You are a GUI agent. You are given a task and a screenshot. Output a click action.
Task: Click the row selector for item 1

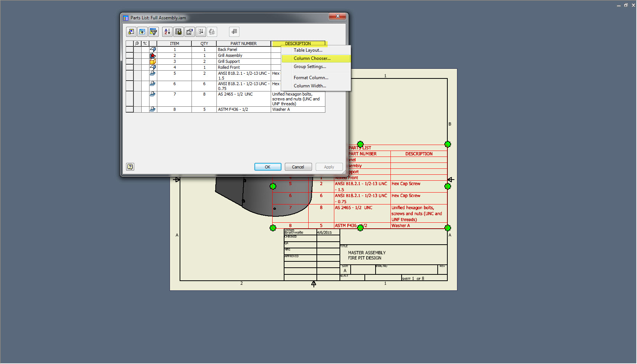129,49
